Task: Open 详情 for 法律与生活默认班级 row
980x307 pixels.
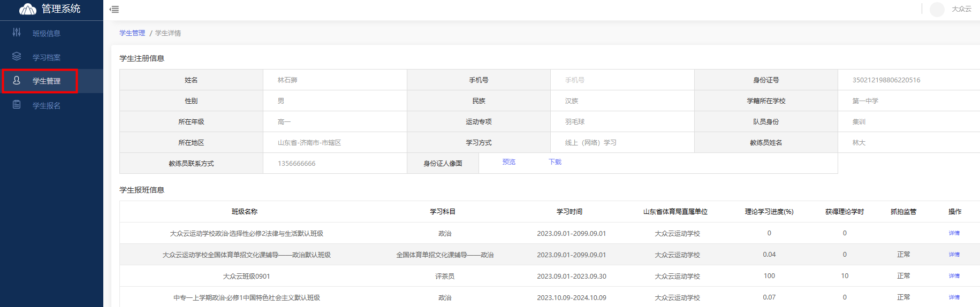Action: click(954, 233)
